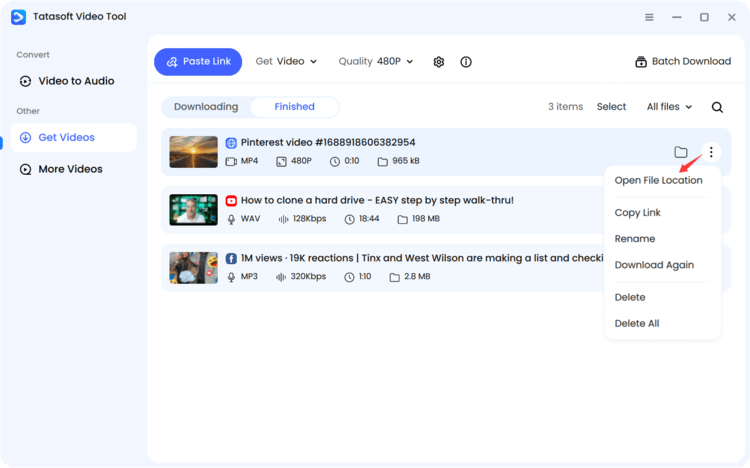Image resolution: width=750 pixels, height=468 pixels.
Task: Click the MP4 camera format icon
Action: click(x=231, y=162)
